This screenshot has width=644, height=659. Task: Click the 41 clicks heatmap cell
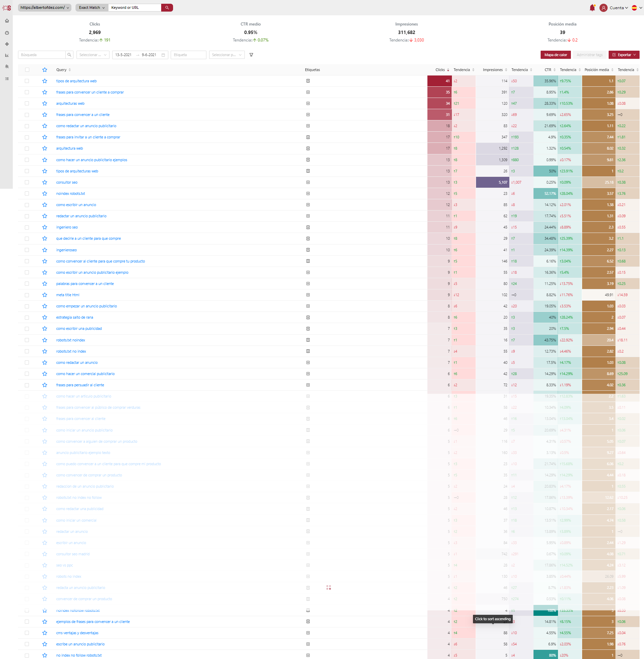pyautogui.click(x=439, y=81)
